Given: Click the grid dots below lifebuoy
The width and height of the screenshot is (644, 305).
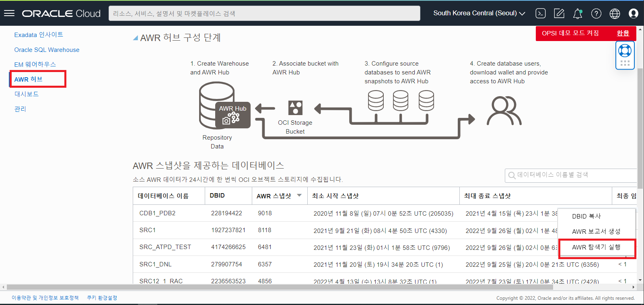Looking at the screenshot, I should [x=625, y=63].
